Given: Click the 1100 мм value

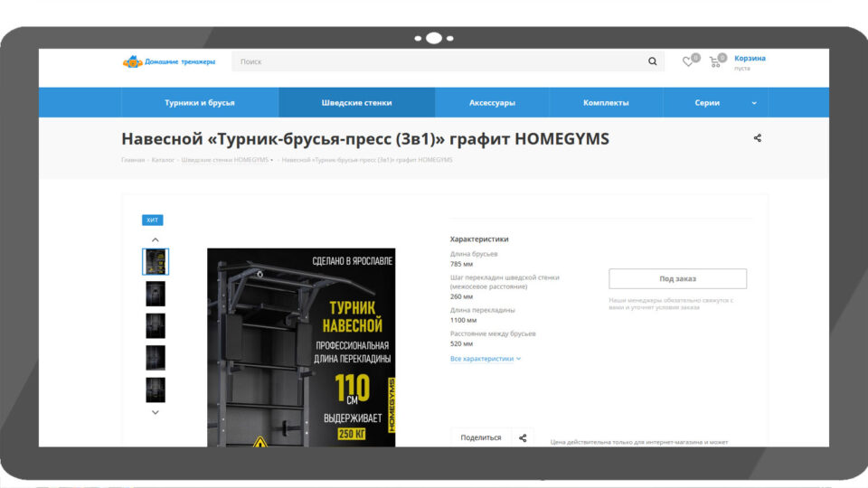Looking at the screenshot, I should pos(463,320).
